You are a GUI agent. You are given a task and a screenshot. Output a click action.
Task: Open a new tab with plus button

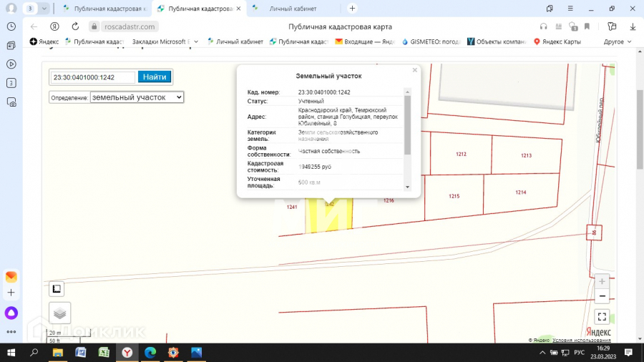352,8
